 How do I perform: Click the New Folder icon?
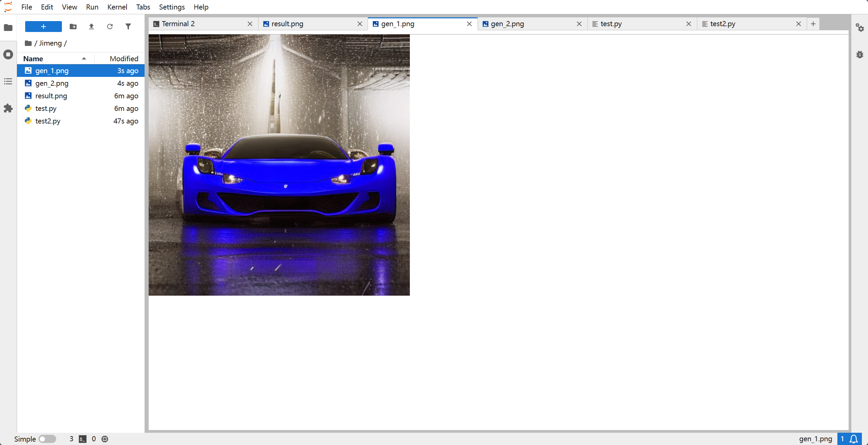coord(73,27)
